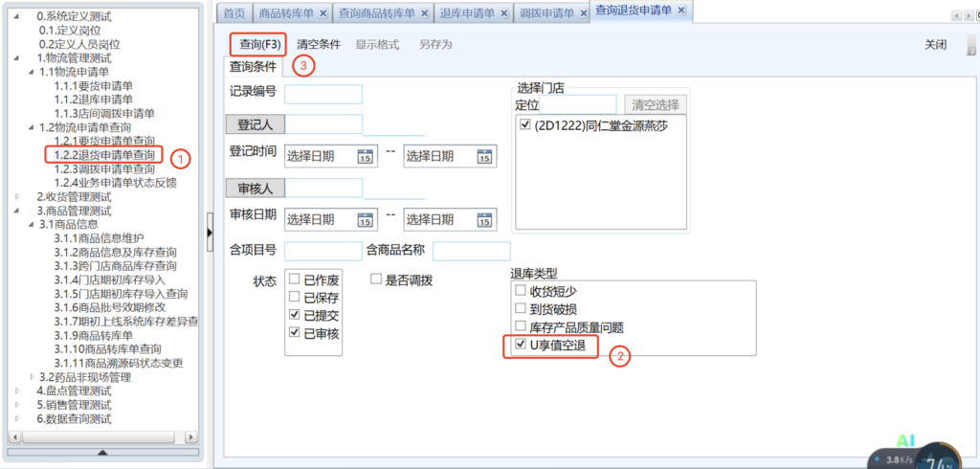Image resolution: width=980 pixels, height=469 pixels.
Task: Open calendar for 审核日期 start date
Action: tap(365, 219)
